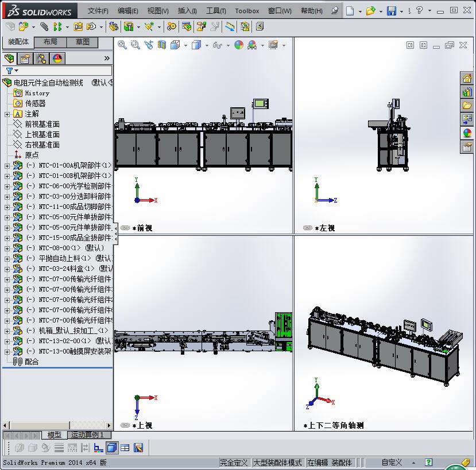Open the 视图(V) menu
The width and height of the screenshot is (476, 470).
click(x=158, y=11)
